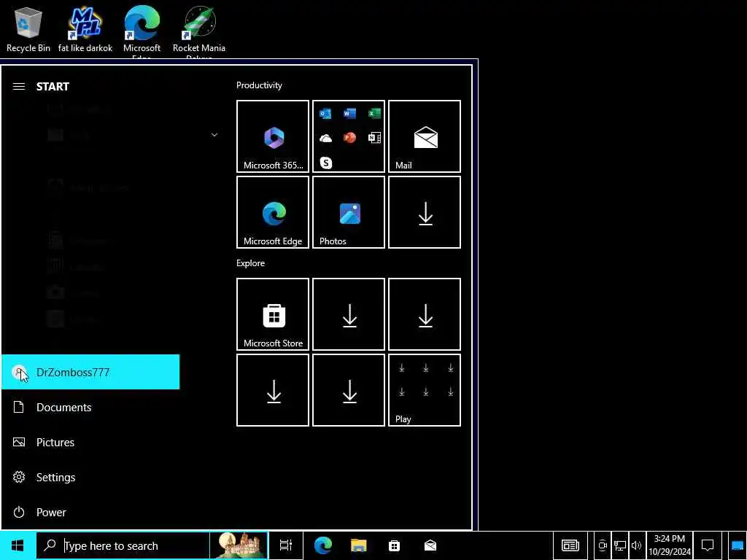The width and height of the screenshot is (747, 560).
Task: Click the blue screen icon at taskbar end
Action: [x=737, y=545]
